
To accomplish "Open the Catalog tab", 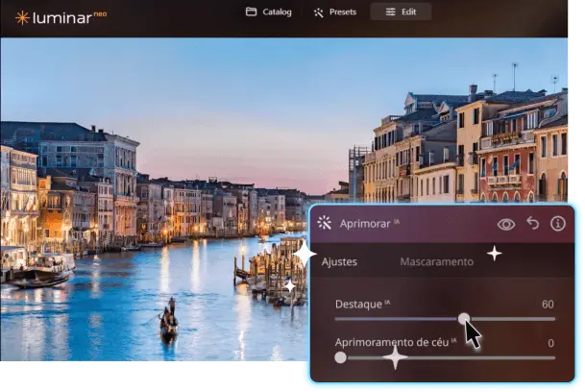I will (269, 12).
